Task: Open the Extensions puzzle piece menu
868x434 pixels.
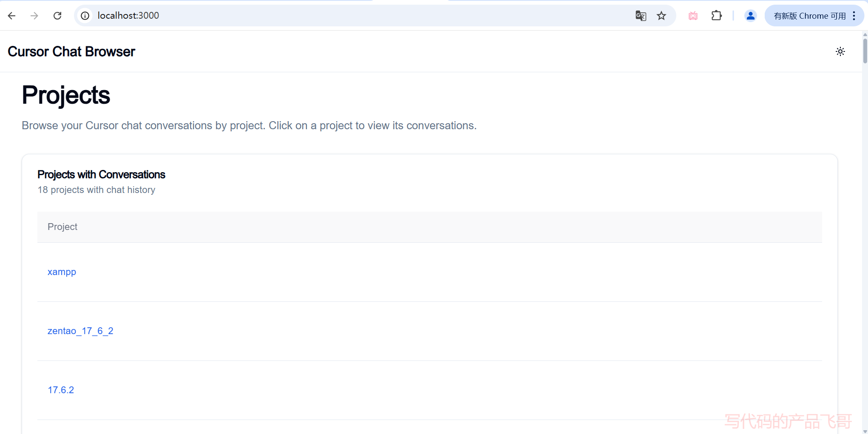Action: pos(716,16)
